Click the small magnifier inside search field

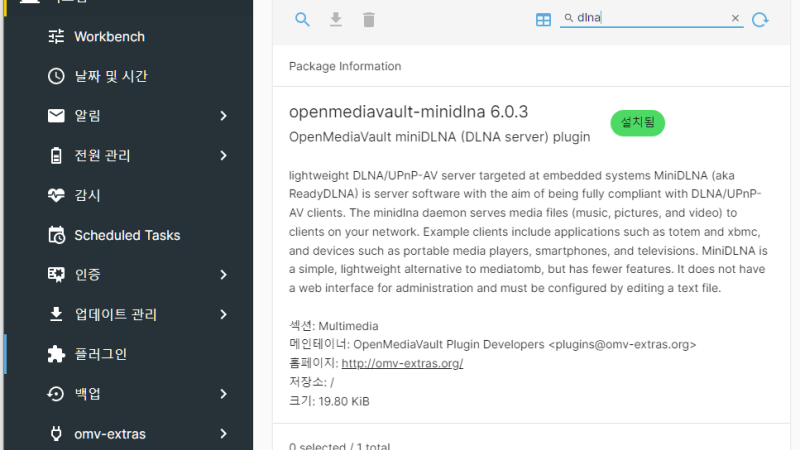click(x=568, y=18)
